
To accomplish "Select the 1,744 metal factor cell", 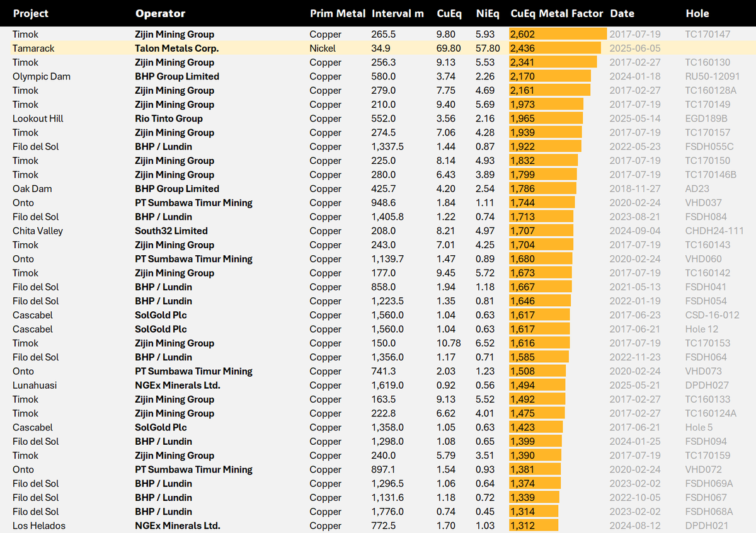I will click(x=542, y=202).
